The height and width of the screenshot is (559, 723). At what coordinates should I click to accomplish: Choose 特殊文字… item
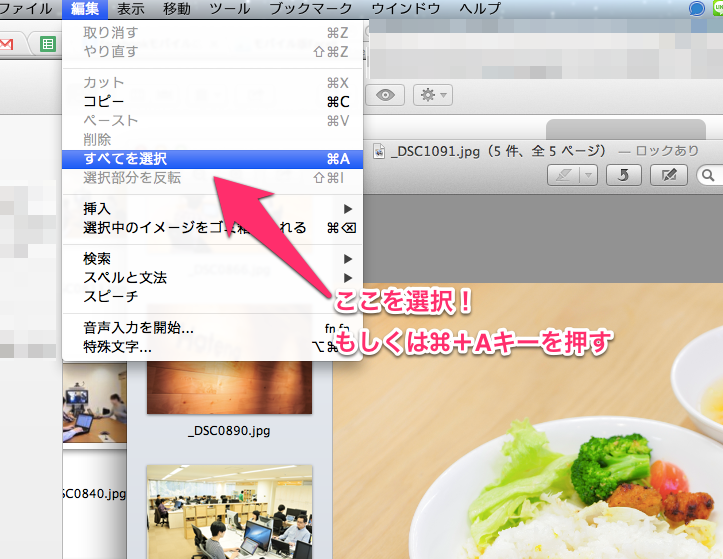tap(213, 346)
